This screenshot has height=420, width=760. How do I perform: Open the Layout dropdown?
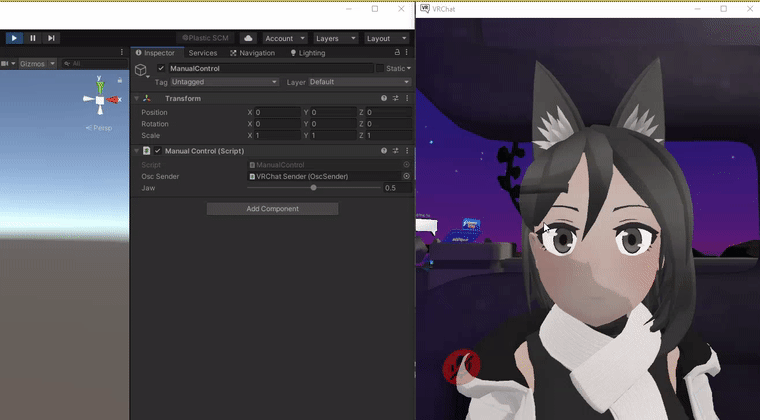coord(386,38)
